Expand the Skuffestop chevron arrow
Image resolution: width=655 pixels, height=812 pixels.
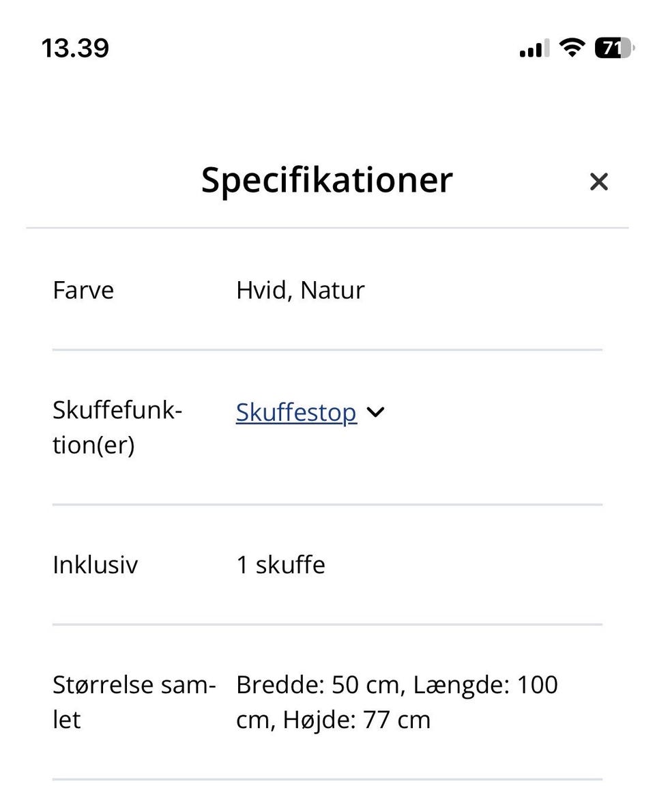point(375,412)
